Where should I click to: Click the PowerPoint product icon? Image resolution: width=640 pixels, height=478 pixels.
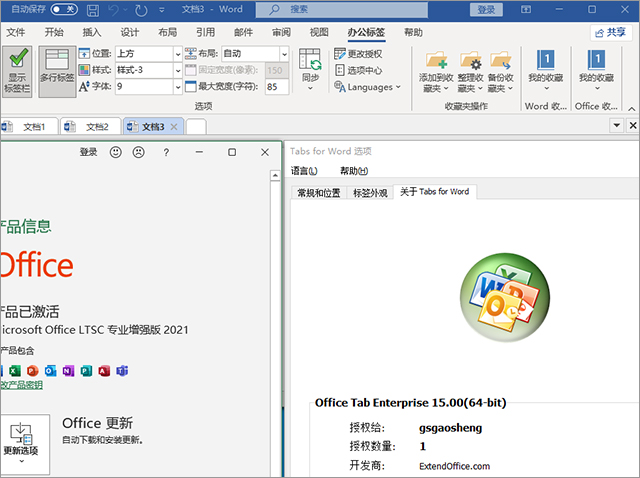pyautogui.click(x=33, y=371)
